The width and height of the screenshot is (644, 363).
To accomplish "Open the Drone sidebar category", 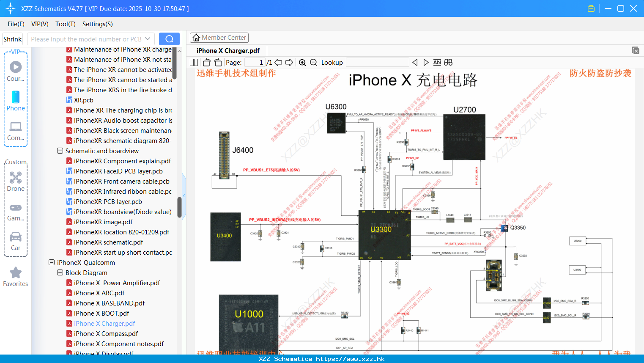I will [x=16, y=181].
